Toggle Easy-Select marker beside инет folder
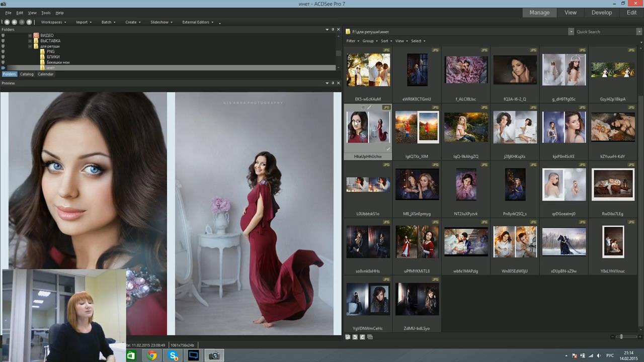The height and width of the screenshot is (362, 644). 3,68
